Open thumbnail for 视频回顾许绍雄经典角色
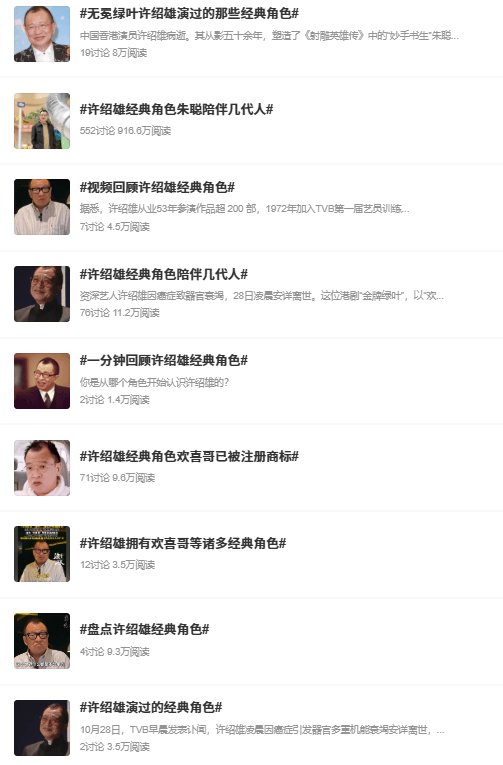This screenshot has height=765, width=503. click(x=42, y=207)
